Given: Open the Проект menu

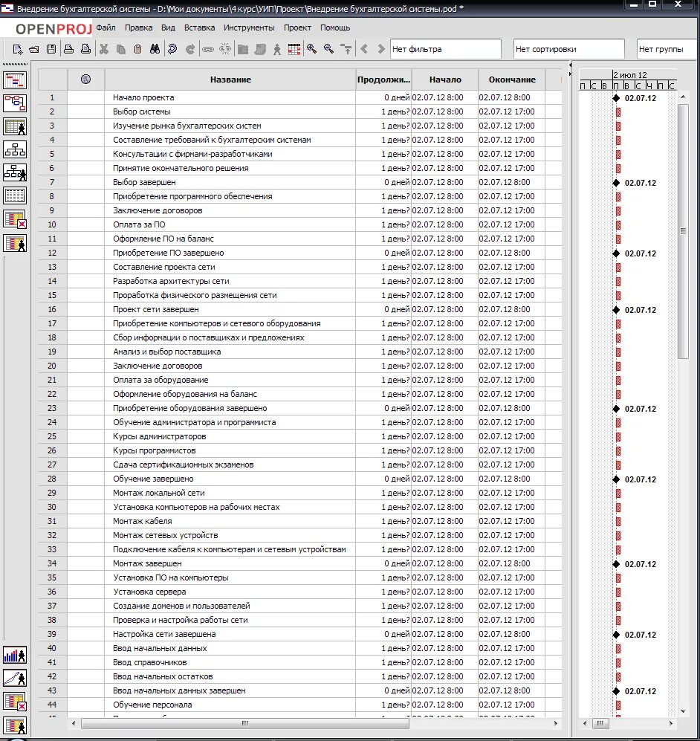Looking at the screenshot, I should coord(297,27).
